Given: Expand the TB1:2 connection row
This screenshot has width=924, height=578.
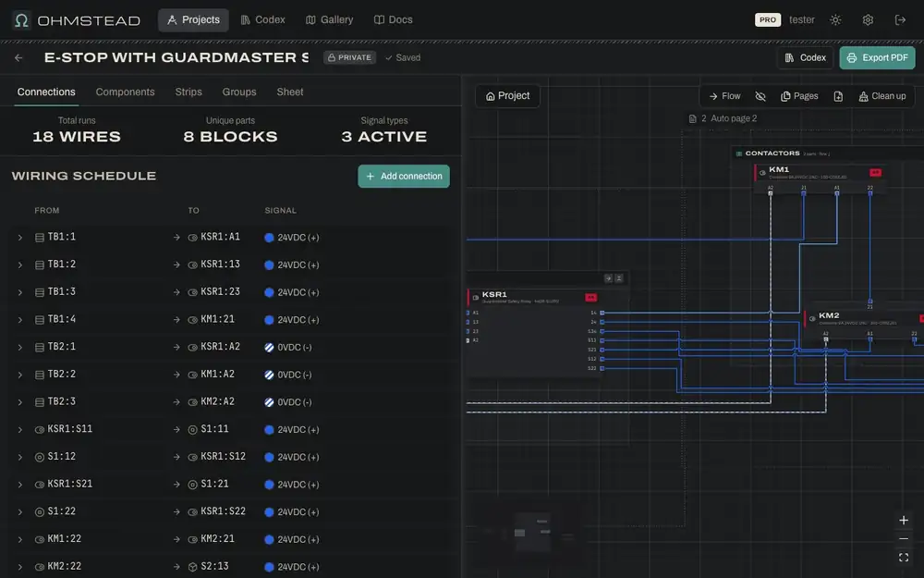Looking at the screenshot, I should click(20, 264).
